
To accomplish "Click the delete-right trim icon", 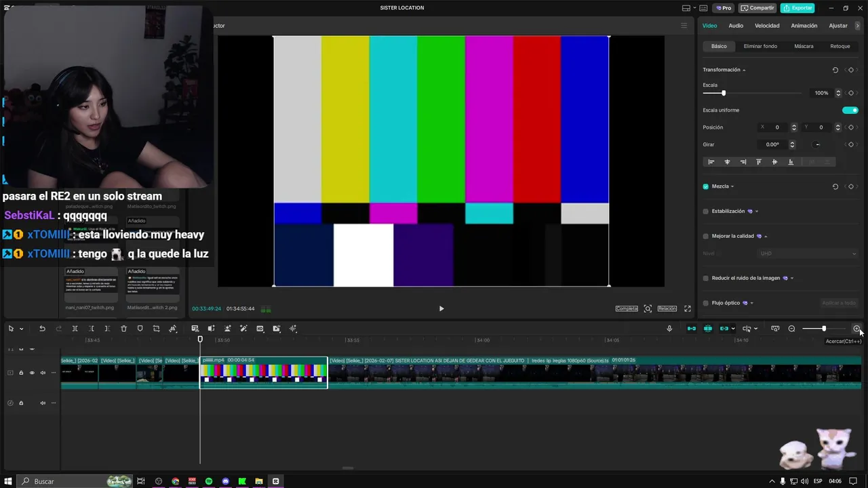I will [107, 329].
